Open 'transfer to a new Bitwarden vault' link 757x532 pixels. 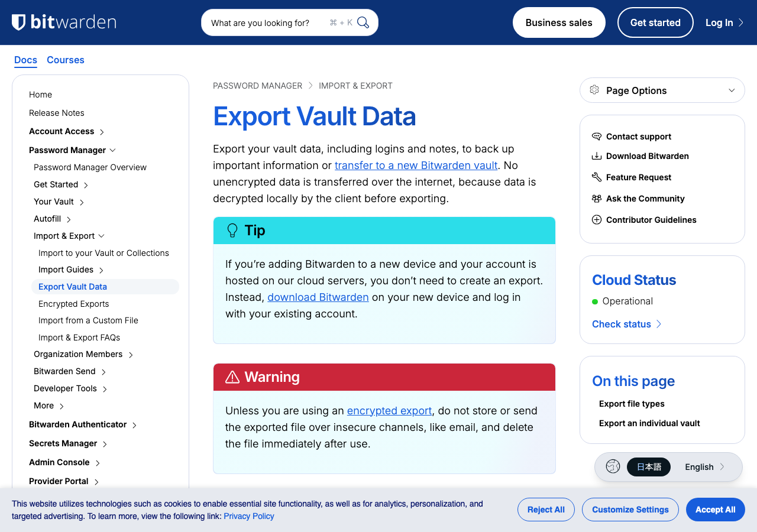[416, 166]
